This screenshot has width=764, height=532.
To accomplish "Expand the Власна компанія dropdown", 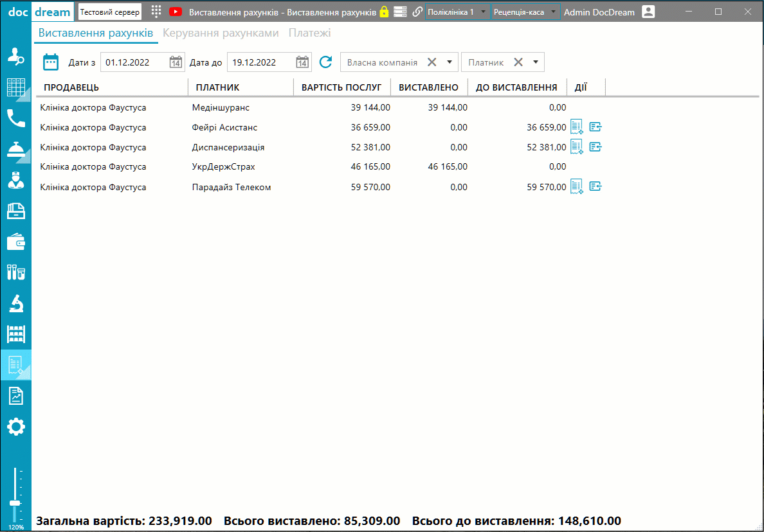I will (450, 62).
